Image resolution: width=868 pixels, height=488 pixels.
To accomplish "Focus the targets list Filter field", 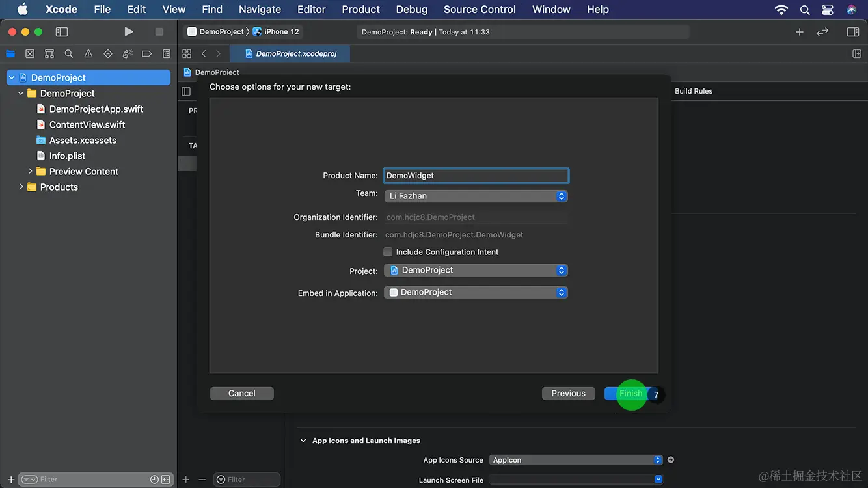I will coord(247,480).
